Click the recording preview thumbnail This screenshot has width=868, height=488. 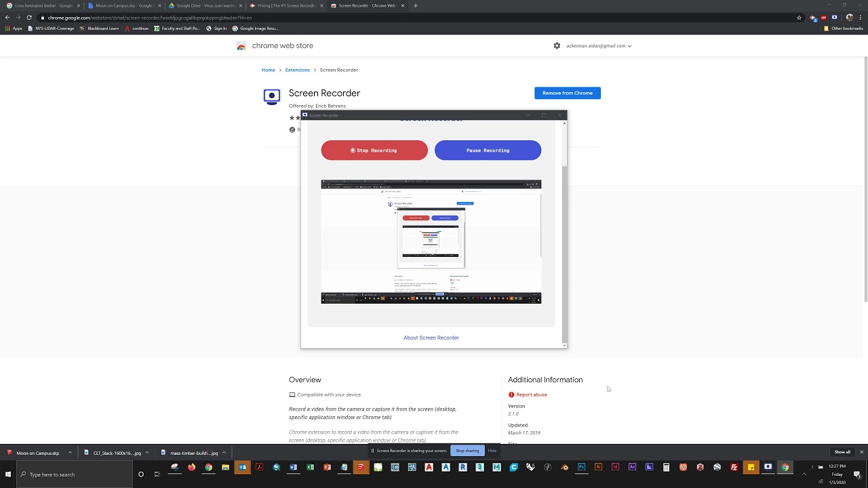click(431, 241)
